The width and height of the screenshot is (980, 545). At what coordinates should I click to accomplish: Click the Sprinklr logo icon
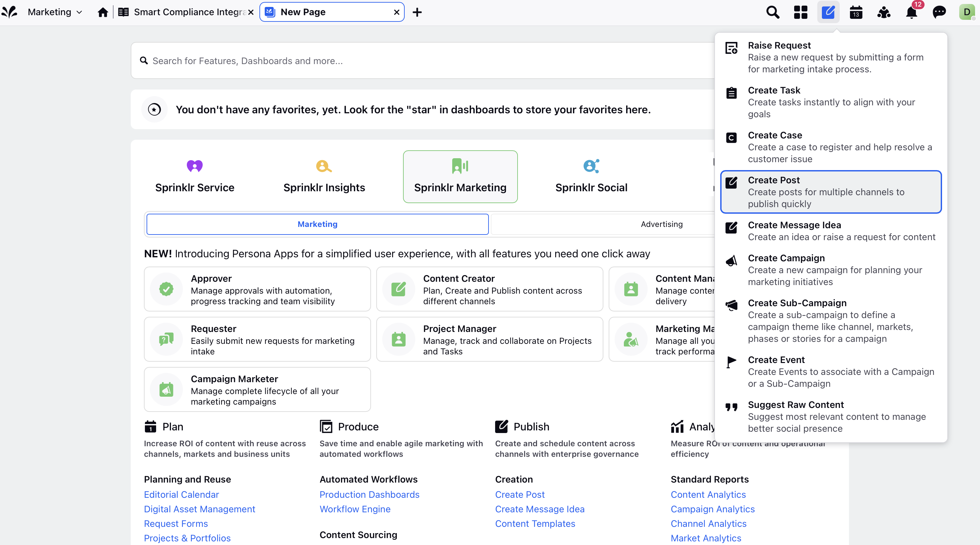pos(10,12)
